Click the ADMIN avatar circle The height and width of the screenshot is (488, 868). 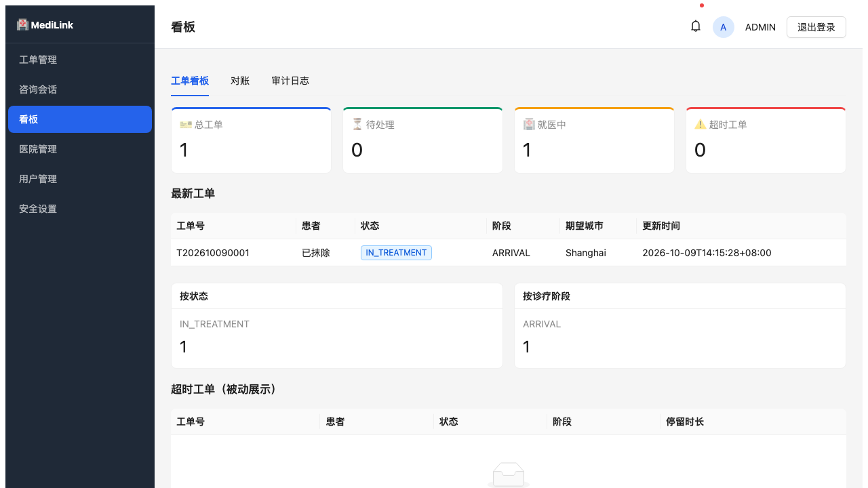point(724,27)
